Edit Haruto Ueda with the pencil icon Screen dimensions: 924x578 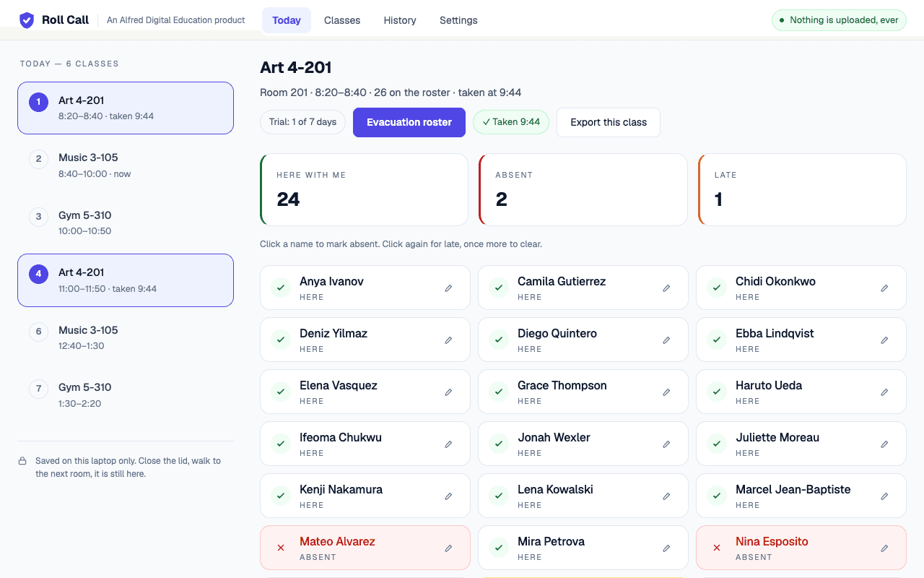tap(884, 392)
